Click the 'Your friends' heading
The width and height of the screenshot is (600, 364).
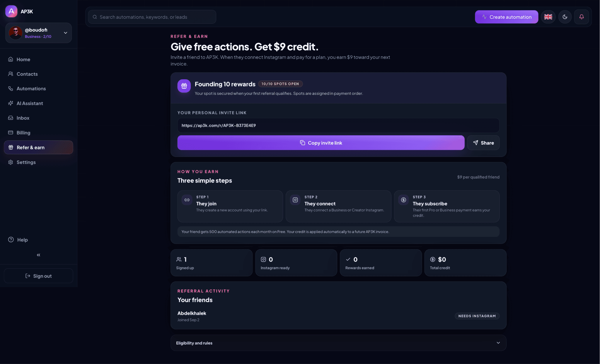coord(195,300)
